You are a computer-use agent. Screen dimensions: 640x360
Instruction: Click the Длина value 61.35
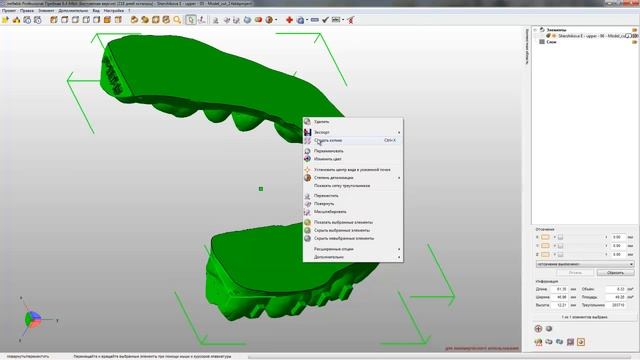point(561,289)
